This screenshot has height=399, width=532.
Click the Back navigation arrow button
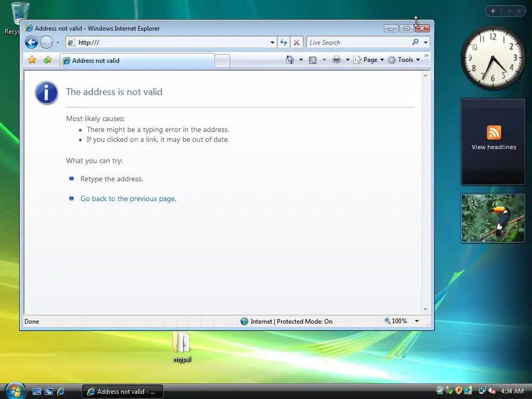(31, 43)
